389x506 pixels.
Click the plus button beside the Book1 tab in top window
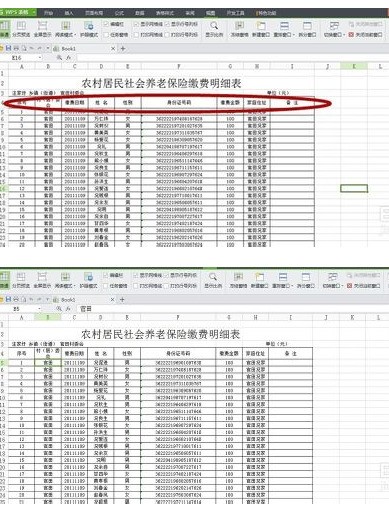click(123, 49)
